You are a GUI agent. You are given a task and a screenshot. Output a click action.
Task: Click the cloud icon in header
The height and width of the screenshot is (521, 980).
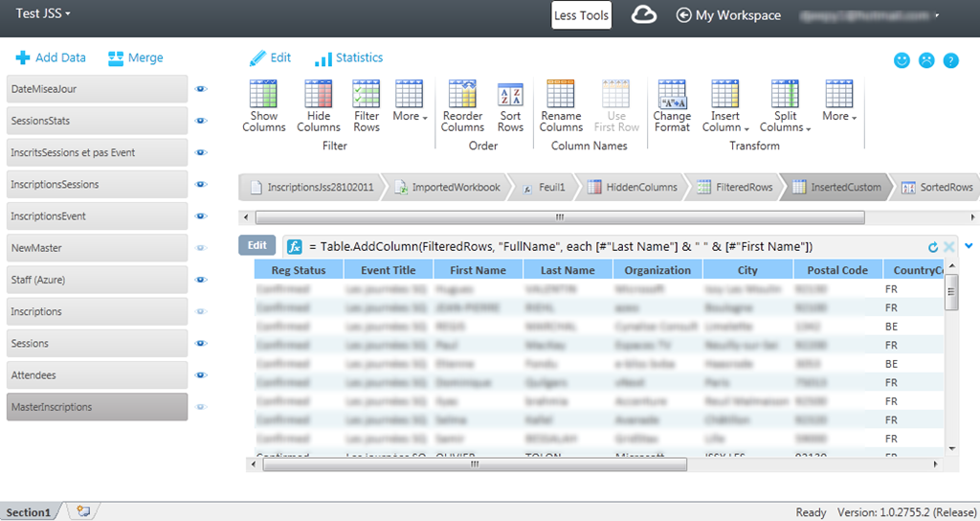pyautogui.click(x=645, y=14)
